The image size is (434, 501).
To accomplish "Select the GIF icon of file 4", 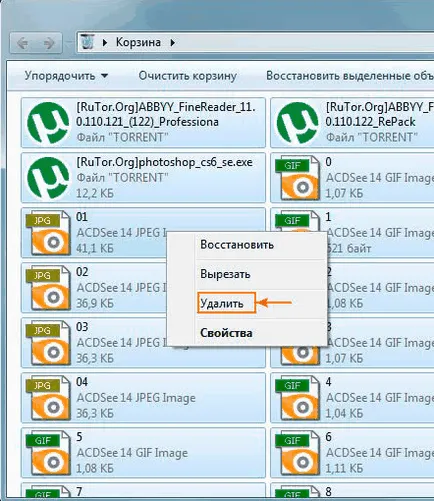I will tap(297, 398).
